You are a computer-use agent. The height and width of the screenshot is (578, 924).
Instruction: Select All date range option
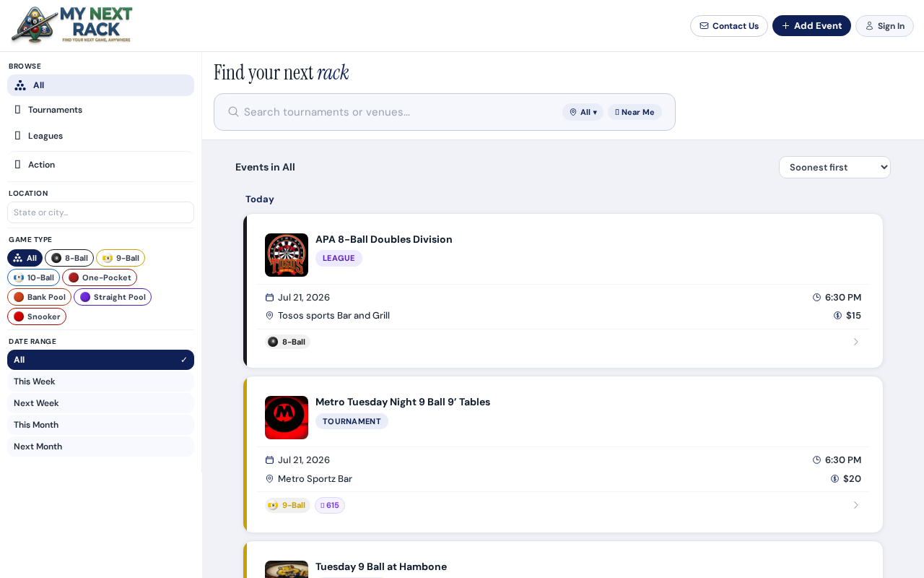point(100,360)
